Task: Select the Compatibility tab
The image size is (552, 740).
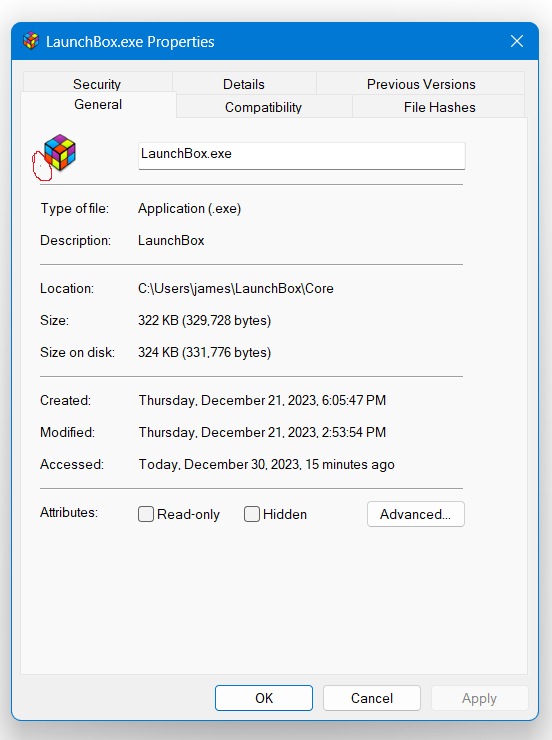Action: [263, 107]
